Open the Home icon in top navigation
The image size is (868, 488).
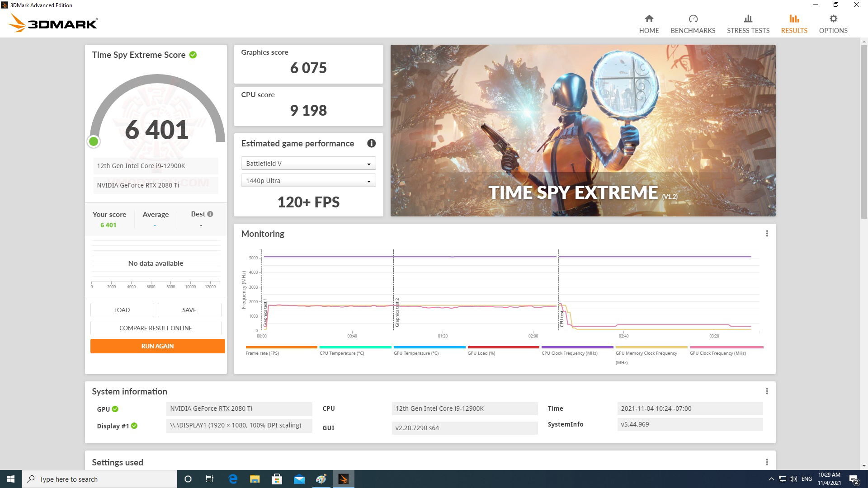[649, 19]
